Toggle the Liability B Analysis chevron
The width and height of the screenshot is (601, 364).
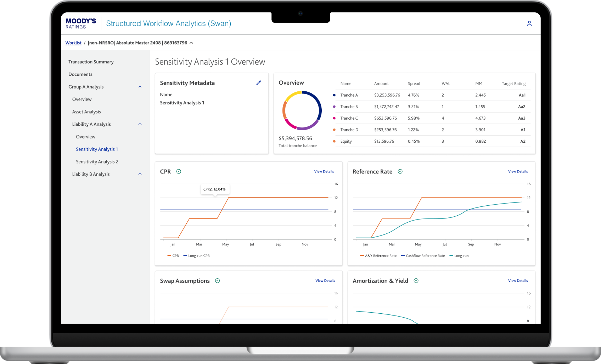point(140,174)
